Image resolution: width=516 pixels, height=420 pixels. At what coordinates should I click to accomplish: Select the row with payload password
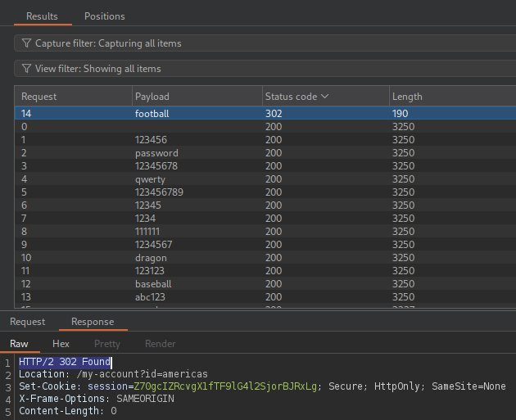pyautogui.click(x=265, y=153)
